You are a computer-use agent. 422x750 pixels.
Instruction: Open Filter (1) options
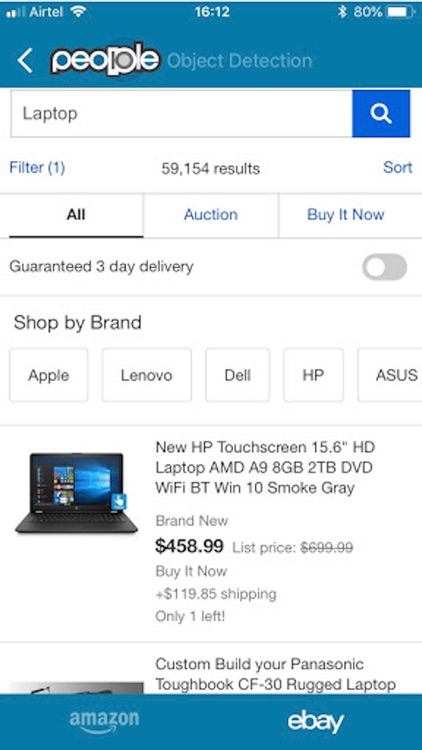[37, 167]
